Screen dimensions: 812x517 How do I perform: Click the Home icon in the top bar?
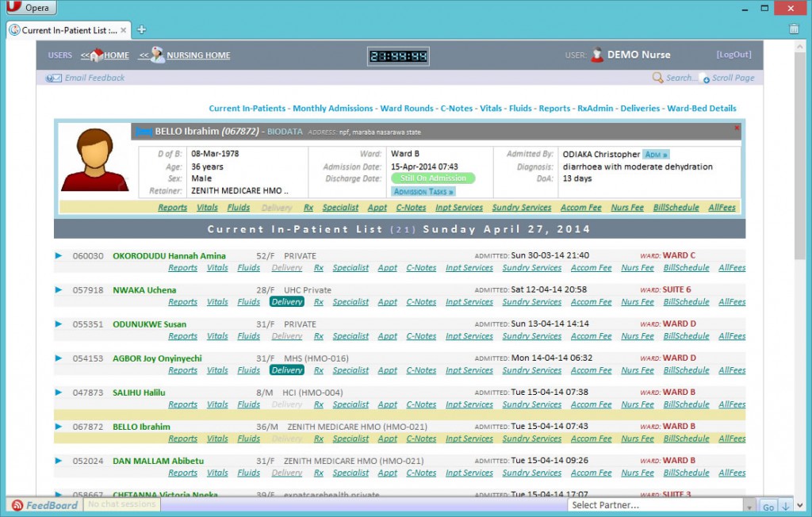point(98,55)
